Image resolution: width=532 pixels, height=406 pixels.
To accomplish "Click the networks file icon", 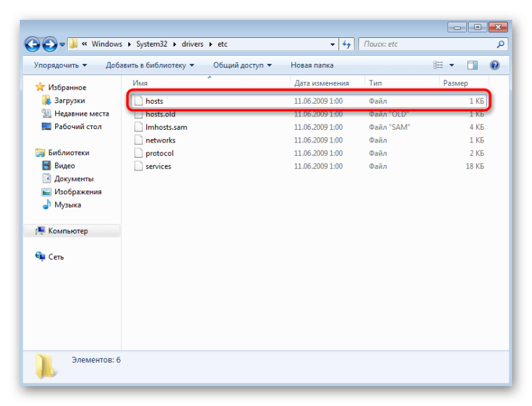I will 138,140.
